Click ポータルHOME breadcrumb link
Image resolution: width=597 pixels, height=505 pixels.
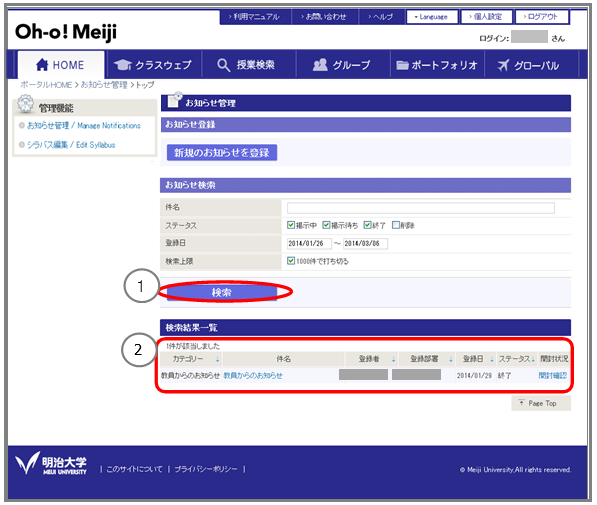(x=46, y=85)
